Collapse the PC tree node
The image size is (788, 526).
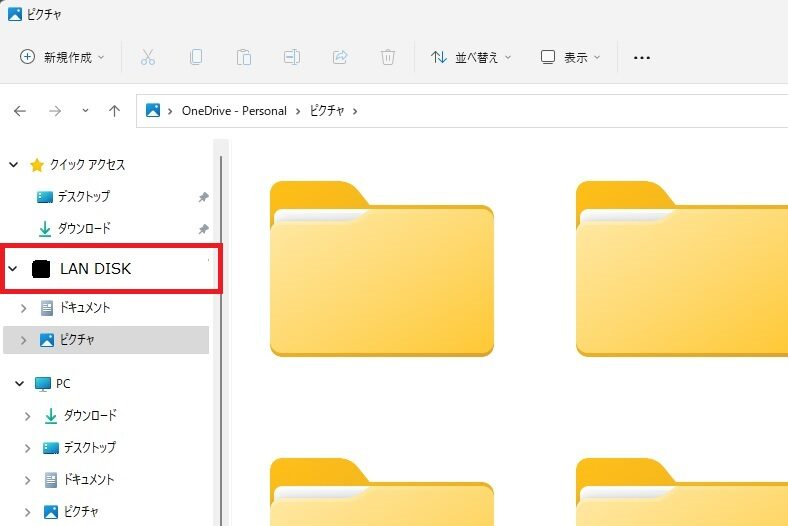[x=19, y=384]
